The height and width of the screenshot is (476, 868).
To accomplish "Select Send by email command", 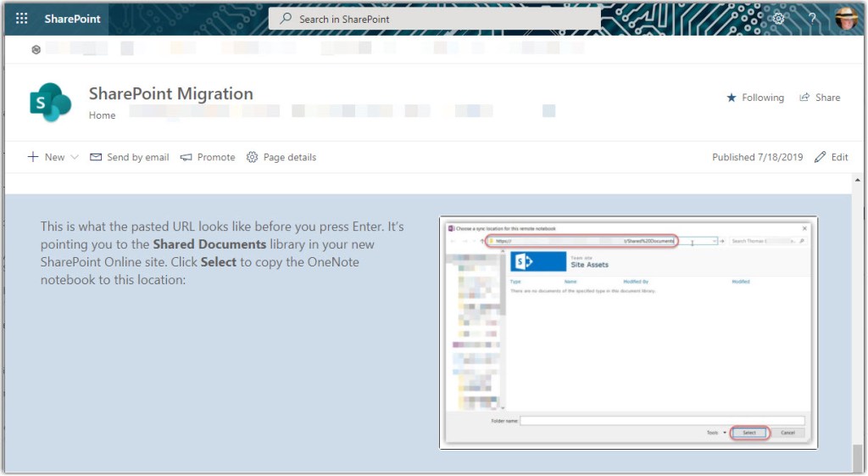I will click(130, 157).
